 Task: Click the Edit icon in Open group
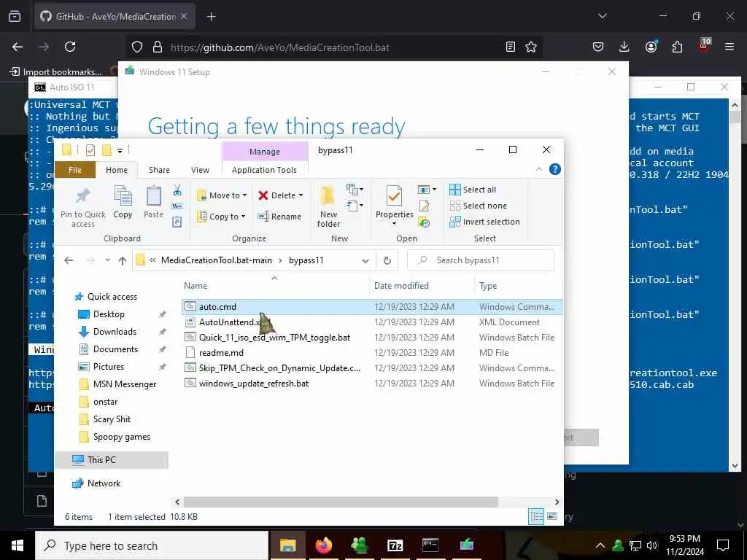[x=424, y=206]
